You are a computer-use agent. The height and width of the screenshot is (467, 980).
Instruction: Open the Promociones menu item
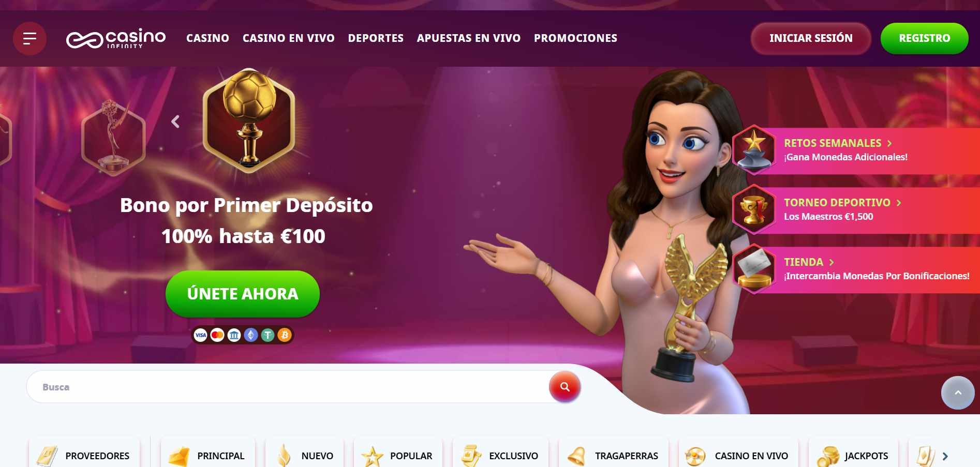point(575,38)
